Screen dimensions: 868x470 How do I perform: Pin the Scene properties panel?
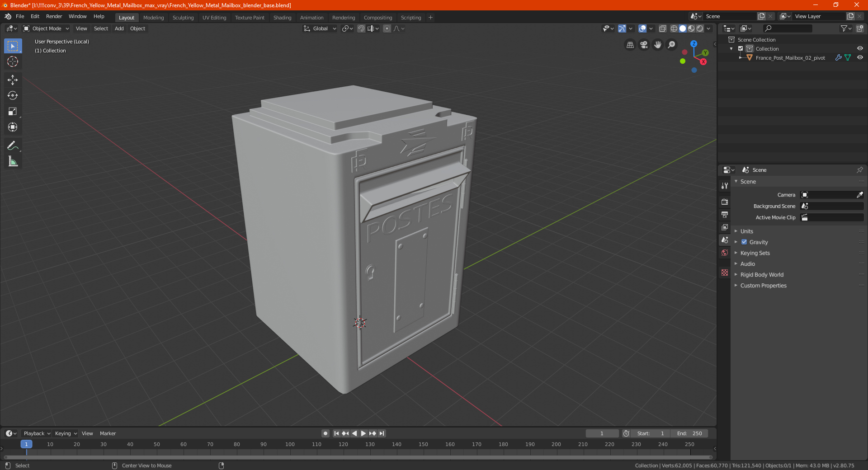pos(859,170)
